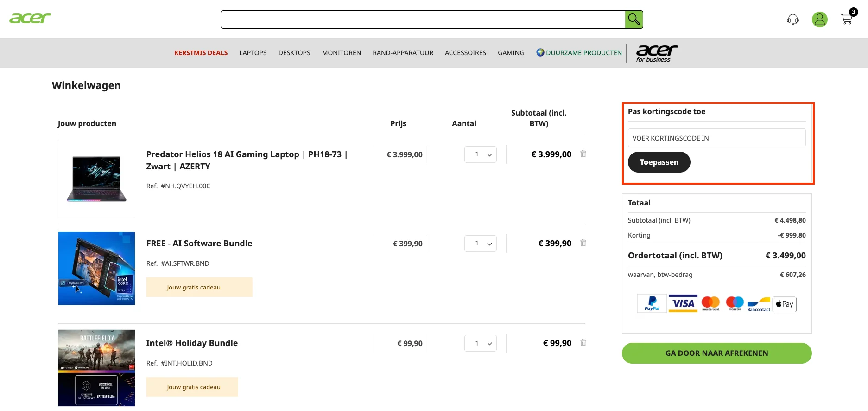
Task: Remove Intel Holiday Bundle using trash icon
Action: tap(583, 342)
